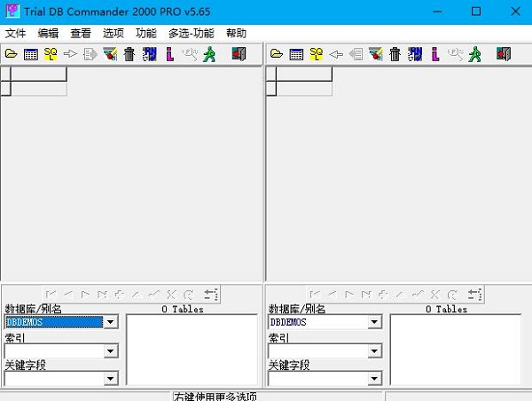This screenshot has width=532, height=401.
Task: Open the 帮助 menu
Action: pyautogui.click(x=236, y=34)
